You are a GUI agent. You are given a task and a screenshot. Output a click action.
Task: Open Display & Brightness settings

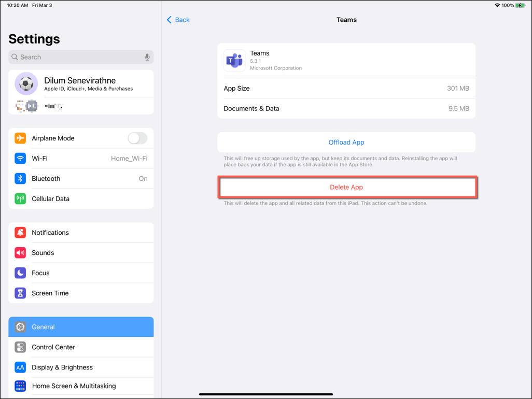[81, 367]
